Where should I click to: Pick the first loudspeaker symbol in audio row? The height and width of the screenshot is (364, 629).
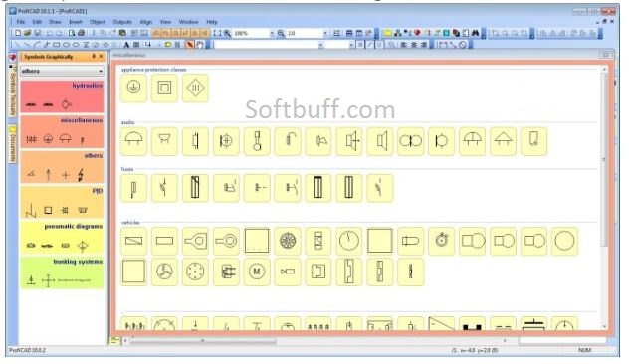[349, 141]
